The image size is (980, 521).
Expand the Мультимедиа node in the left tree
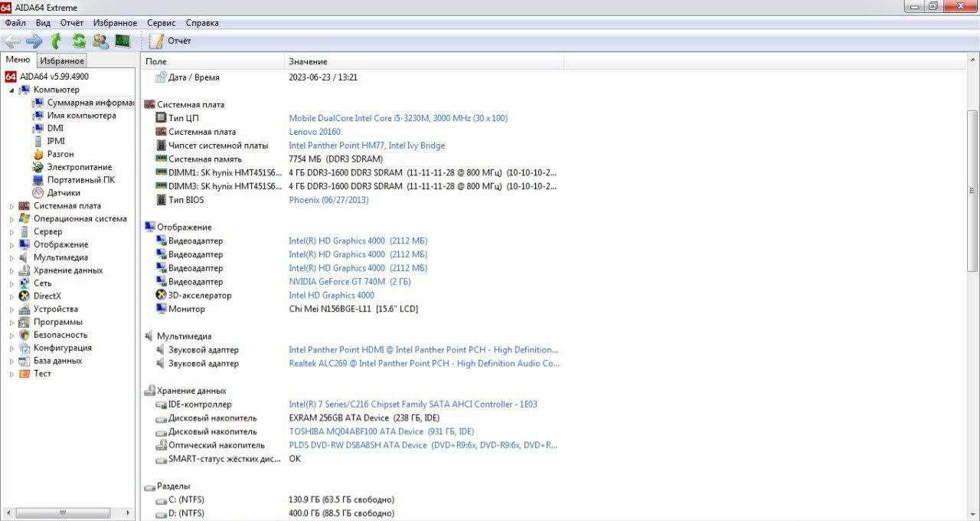[11, 258]
